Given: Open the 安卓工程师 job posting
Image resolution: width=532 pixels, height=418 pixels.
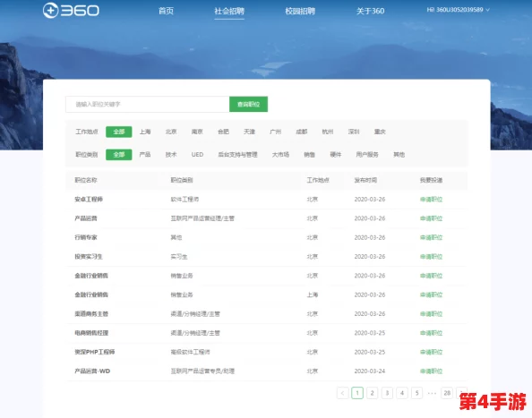Looking at the screenshot, I should [x=89, y=200].
